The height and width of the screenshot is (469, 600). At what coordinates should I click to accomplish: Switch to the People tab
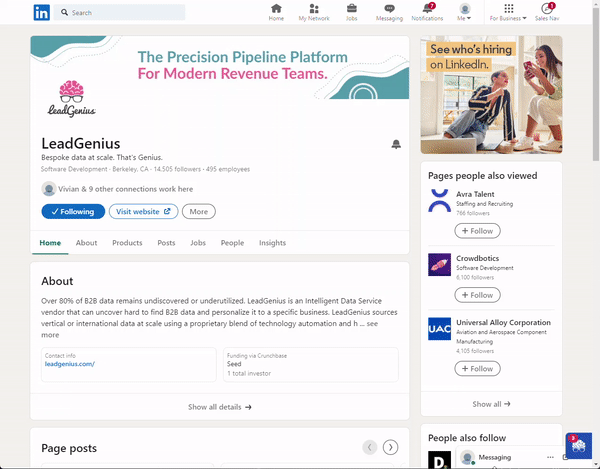click(x=232, y=243)
